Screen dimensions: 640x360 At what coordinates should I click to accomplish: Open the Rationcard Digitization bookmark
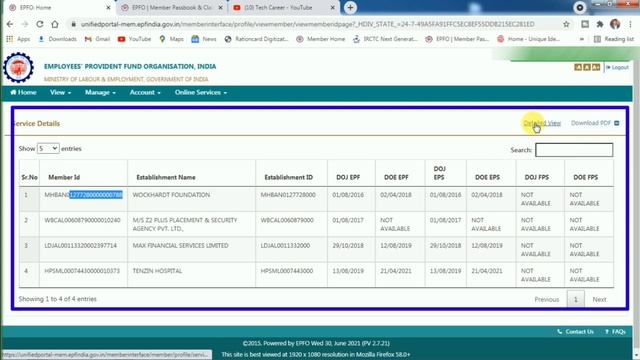click(257, 39)
